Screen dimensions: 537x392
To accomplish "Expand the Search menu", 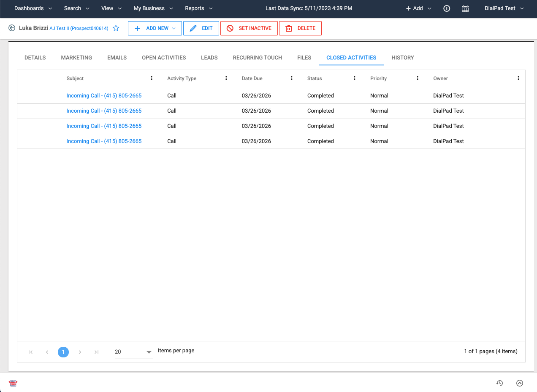I will (x=77, y=8).
